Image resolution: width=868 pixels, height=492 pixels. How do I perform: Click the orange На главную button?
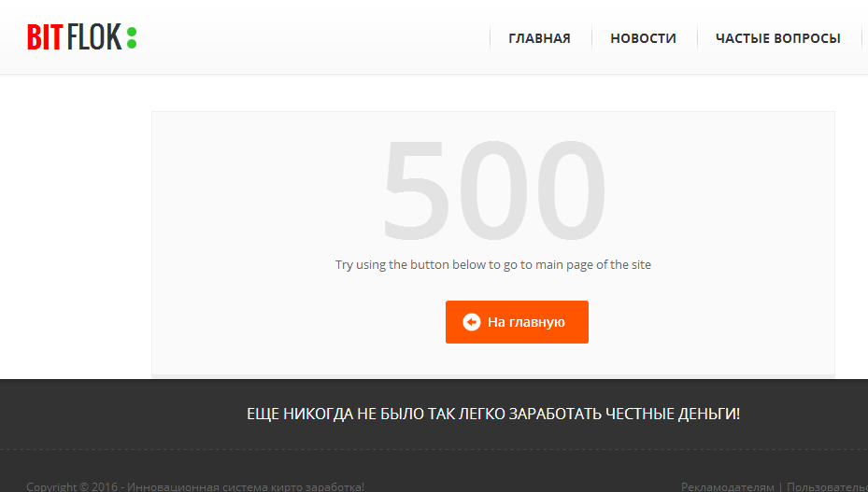pos(517,322)
